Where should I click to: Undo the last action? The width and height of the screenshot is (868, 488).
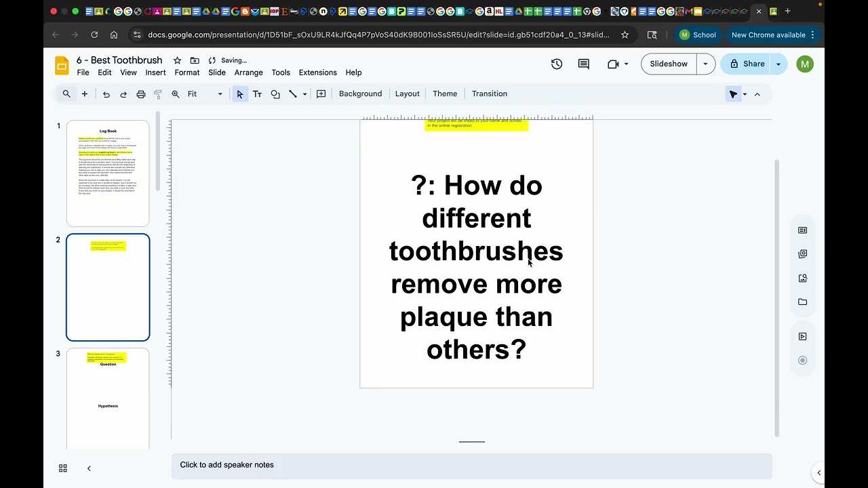point(106,94)
